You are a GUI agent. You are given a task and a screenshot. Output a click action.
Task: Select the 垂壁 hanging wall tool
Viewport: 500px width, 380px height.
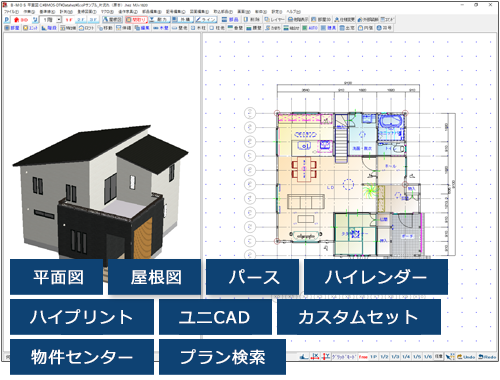coord(236,28)
